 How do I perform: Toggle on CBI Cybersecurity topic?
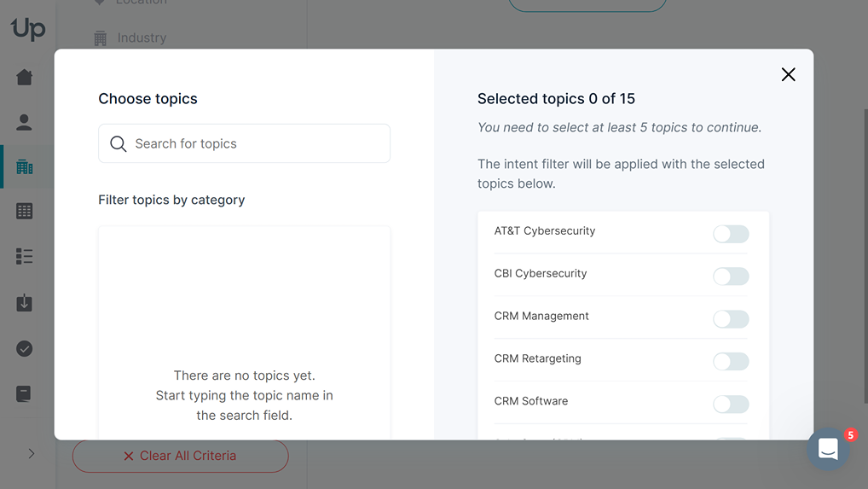tap(731, 277)
